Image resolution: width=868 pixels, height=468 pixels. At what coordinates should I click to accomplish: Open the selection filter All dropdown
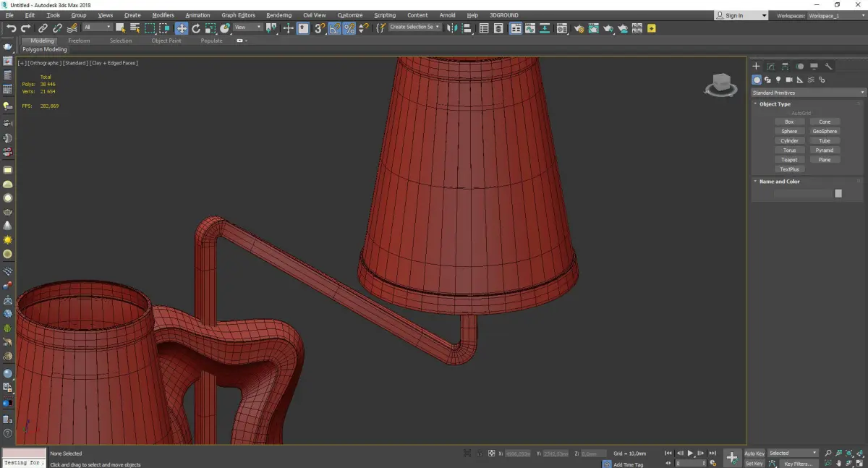tap(97, 27)
